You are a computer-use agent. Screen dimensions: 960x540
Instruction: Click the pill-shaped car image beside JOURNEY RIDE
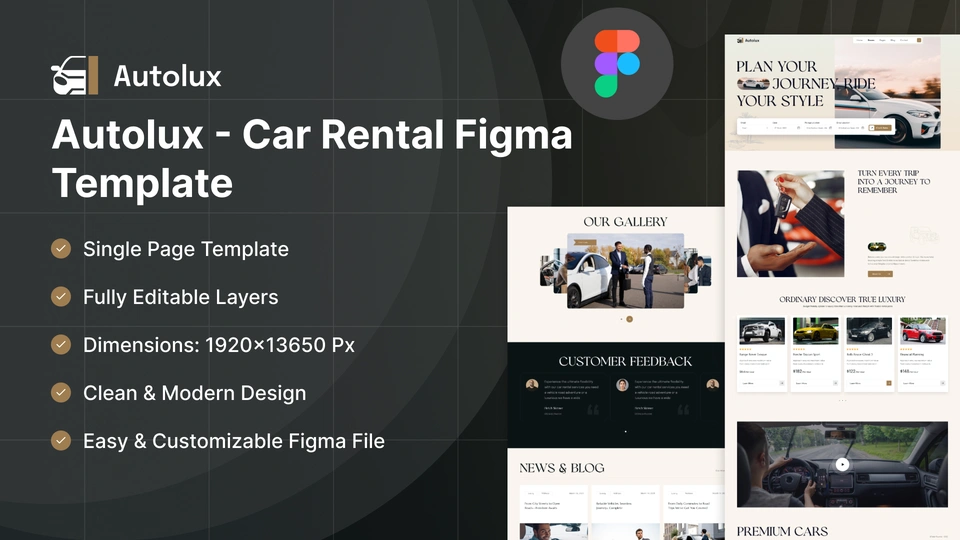pyautogui.click(x=753, y=83)
